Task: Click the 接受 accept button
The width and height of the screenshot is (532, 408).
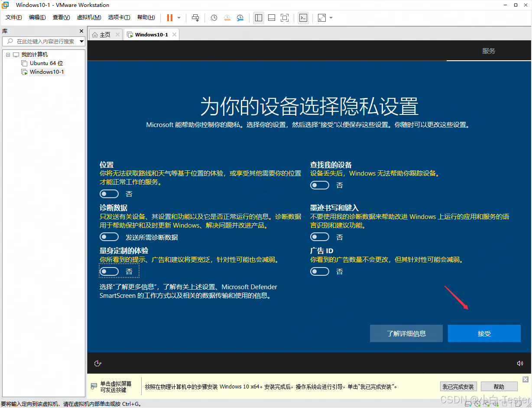Action: click(x=484, y=333)
